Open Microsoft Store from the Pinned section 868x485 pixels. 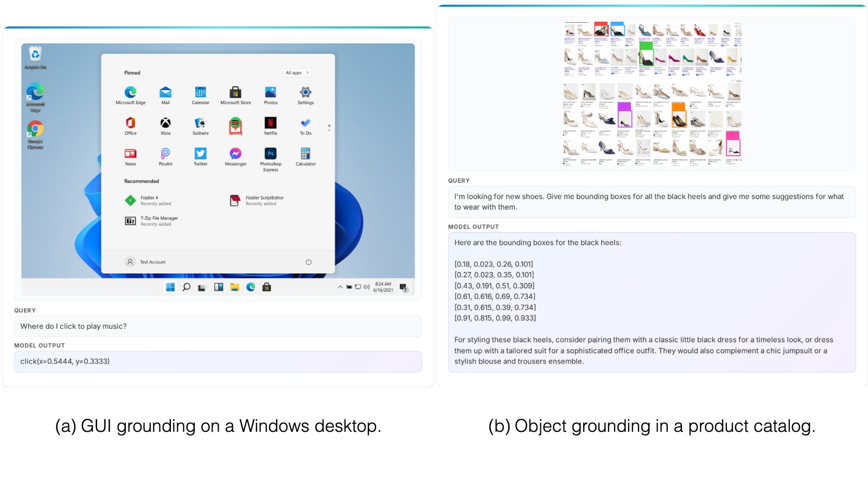[x=235, y=95]
